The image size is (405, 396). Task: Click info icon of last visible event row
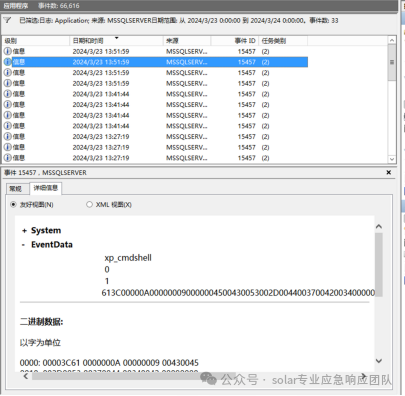pyautogui.click(x=7, y=158)
